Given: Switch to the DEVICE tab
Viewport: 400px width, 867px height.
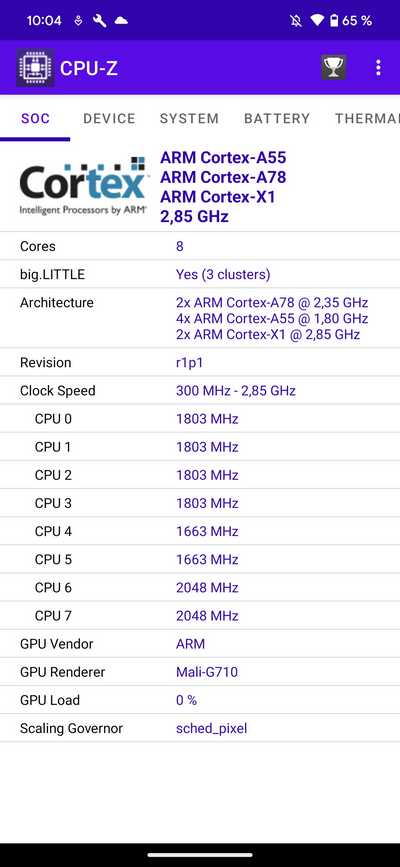Looking at the screenshot, I should 109,118.
